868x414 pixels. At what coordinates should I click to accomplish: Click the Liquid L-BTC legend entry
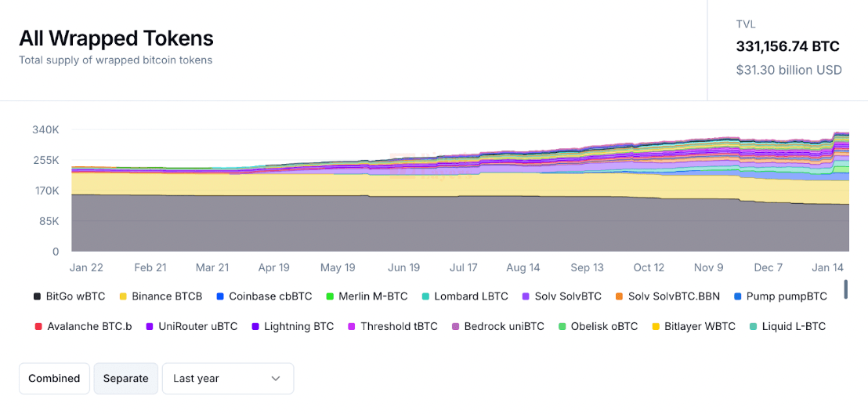[794, 326]
